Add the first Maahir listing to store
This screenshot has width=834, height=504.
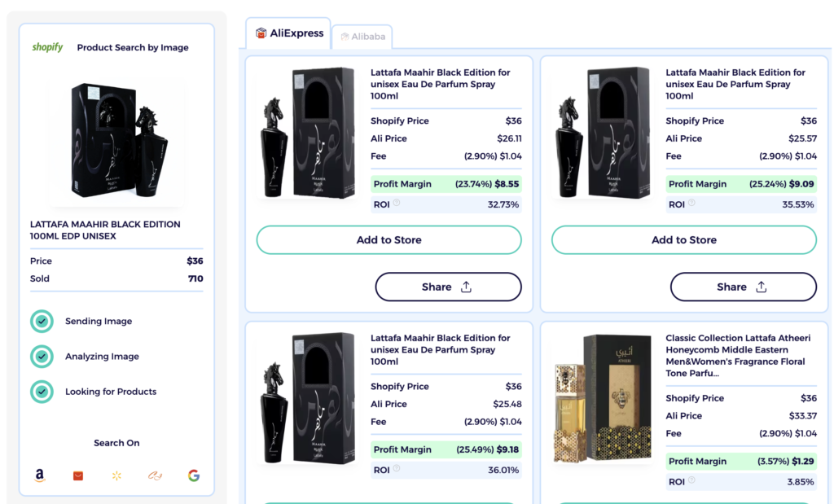388,239
